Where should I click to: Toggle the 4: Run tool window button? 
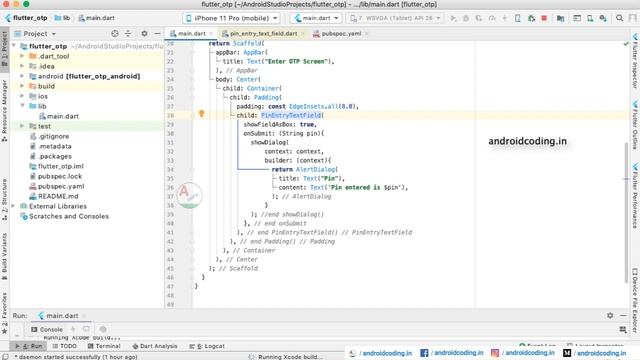29,346
